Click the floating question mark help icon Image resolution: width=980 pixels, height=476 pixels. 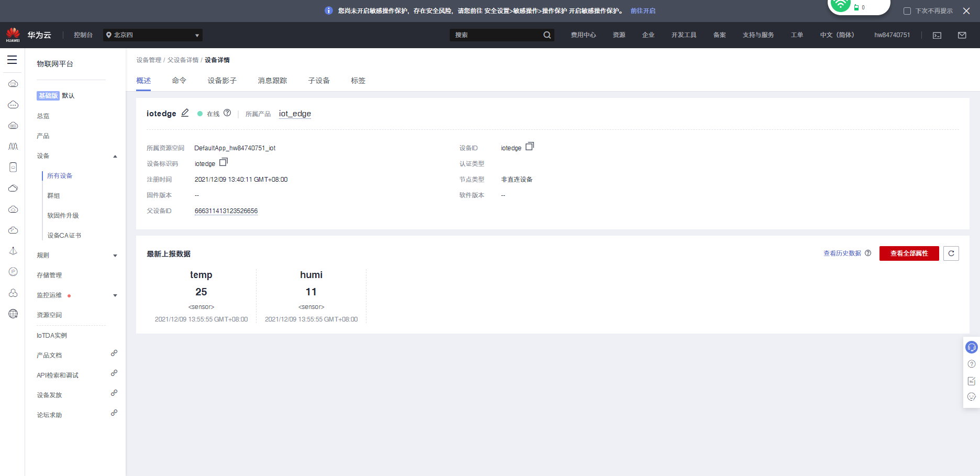point(972,364)
